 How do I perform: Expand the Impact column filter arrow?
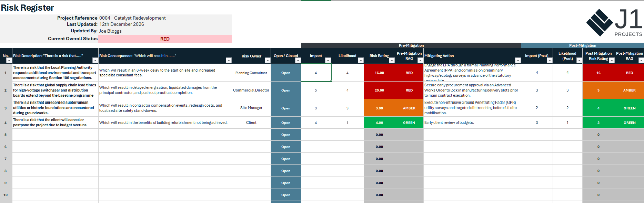click(x=328, y=61)
